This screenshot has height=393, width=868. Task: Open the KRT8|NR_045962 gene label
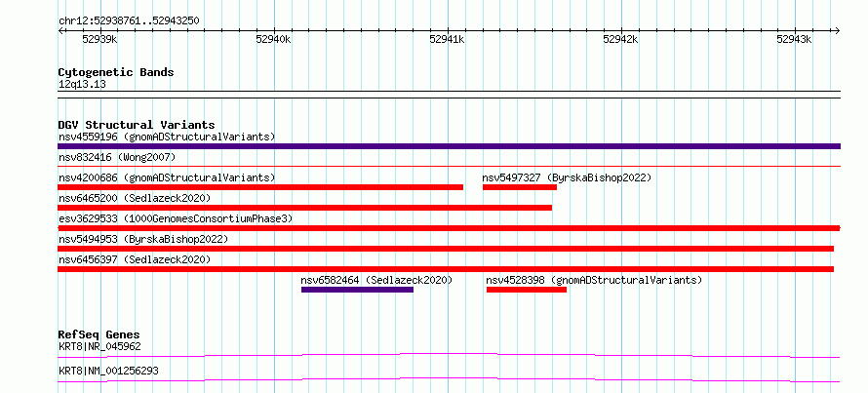coord(99,347)
